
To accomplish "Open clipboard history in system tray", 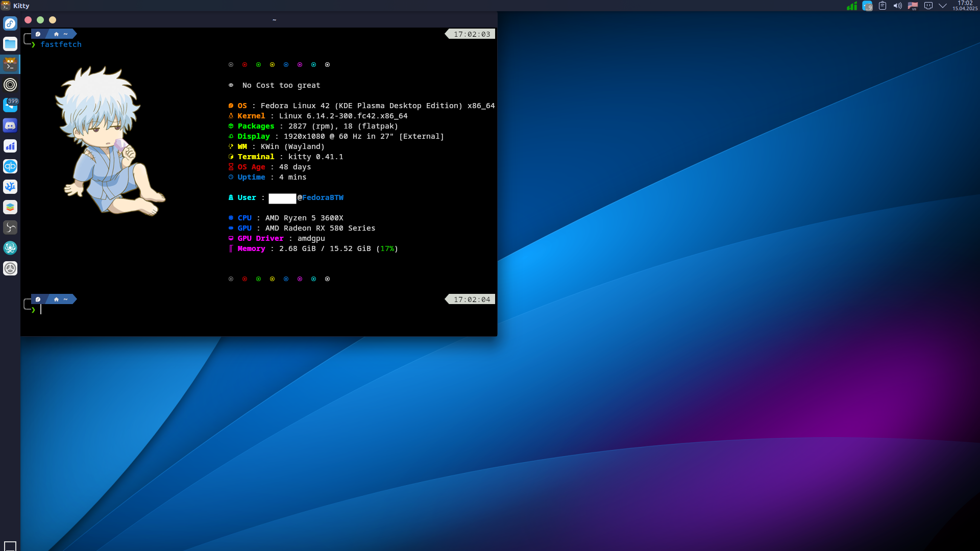I will pyautogui.click(x=882, y=6).
